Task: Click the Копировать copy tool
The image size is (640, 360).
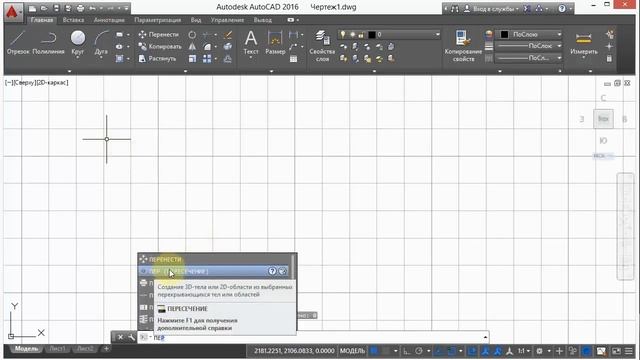Action: pos(160,47)
